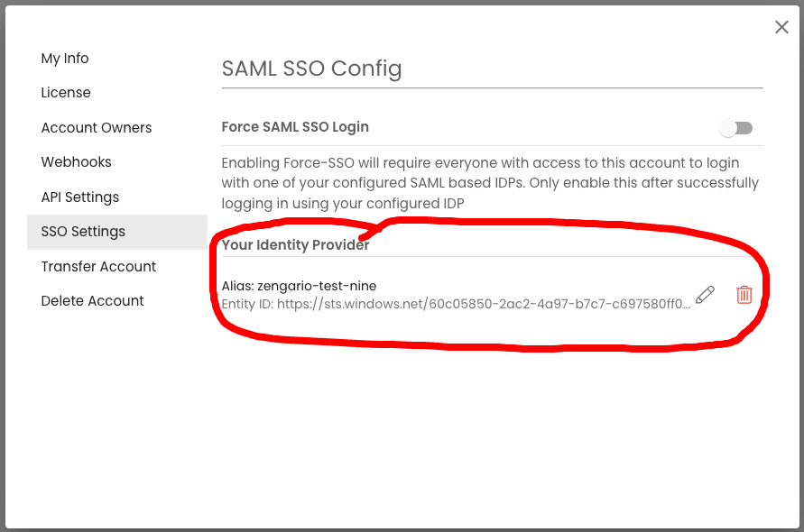804x532 pixels.
Task: Click the Force SAML SSO Login label
Action: click(x=295, y=127)
